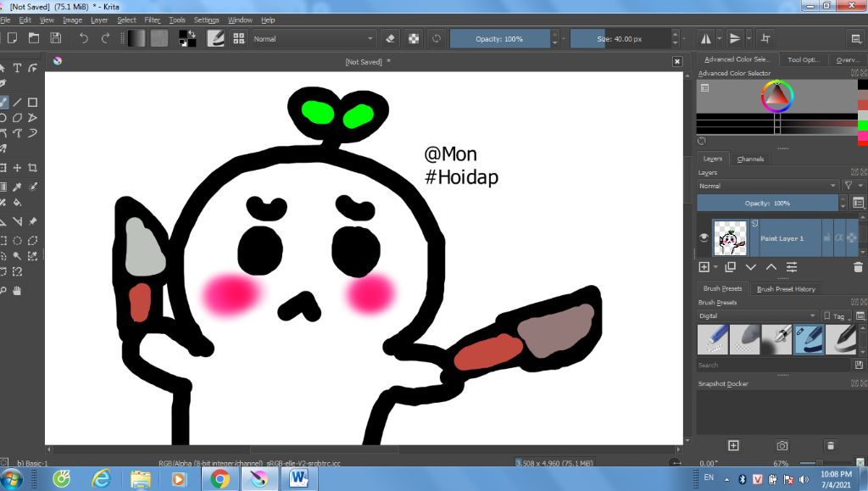Expand horizontal mirror options arrow
868x491 pixels.
click(719, 39)
